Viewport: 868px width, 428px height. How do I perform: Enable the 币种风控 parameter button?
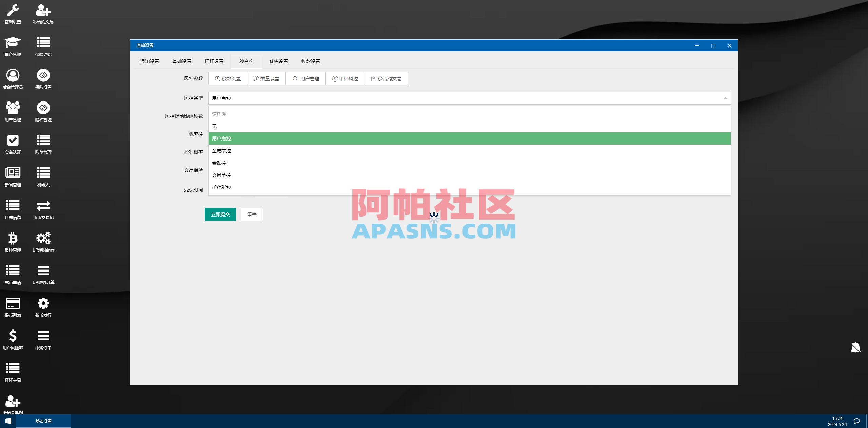click(x=345, y=78)
